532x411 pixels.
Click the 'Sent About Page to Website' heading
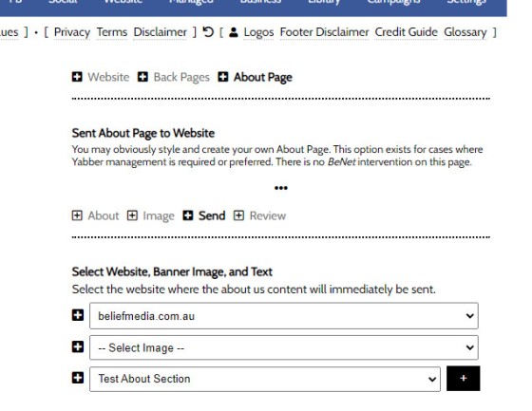coord(143,133)
